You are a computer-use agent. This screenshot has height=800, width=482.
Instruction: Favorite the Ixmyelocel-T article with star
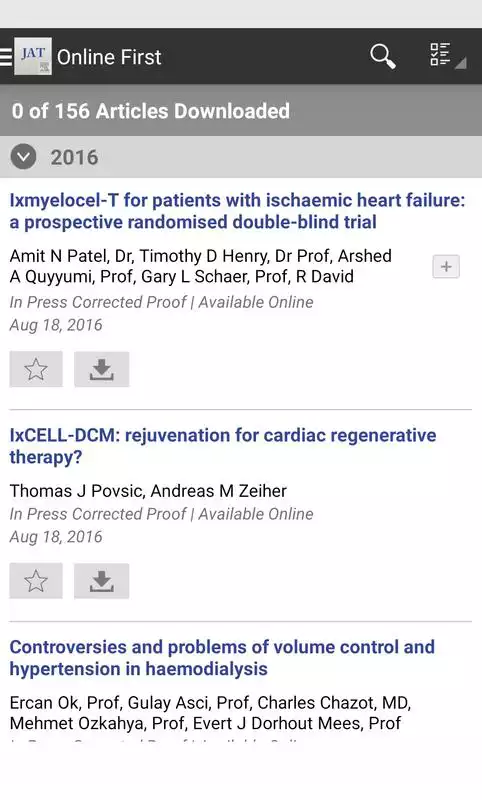click(x=36, y=369)
